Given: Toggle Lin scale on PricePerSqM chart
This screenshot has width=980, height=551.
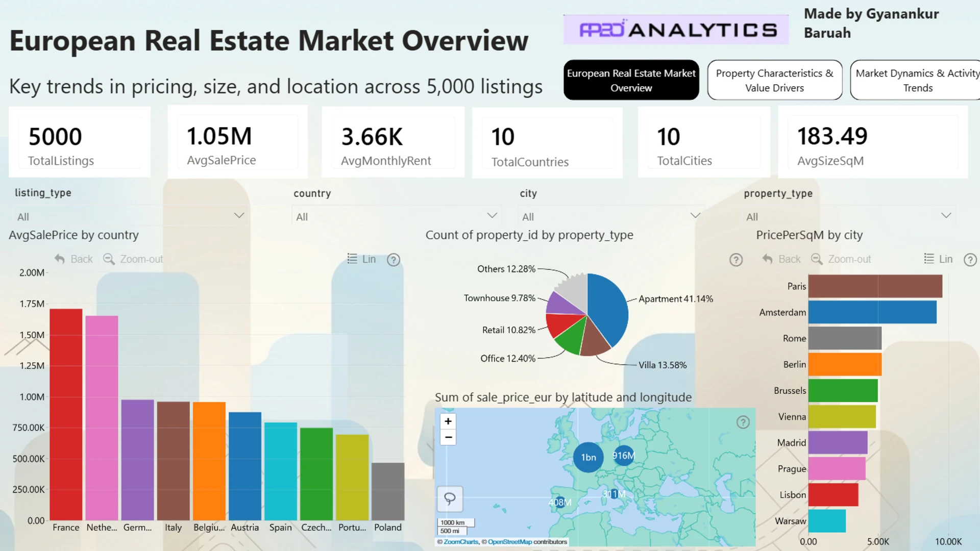Looking at the screenshot, I should [938, 259].
